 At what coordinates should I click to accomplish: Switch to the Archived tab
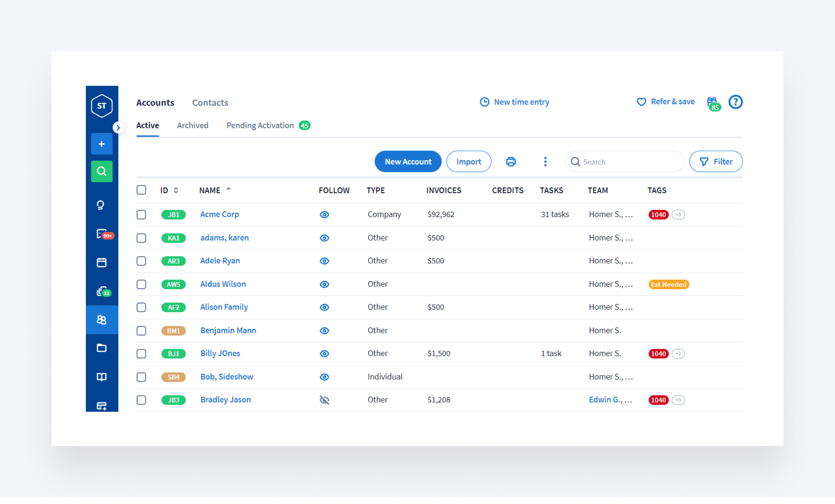192,125
